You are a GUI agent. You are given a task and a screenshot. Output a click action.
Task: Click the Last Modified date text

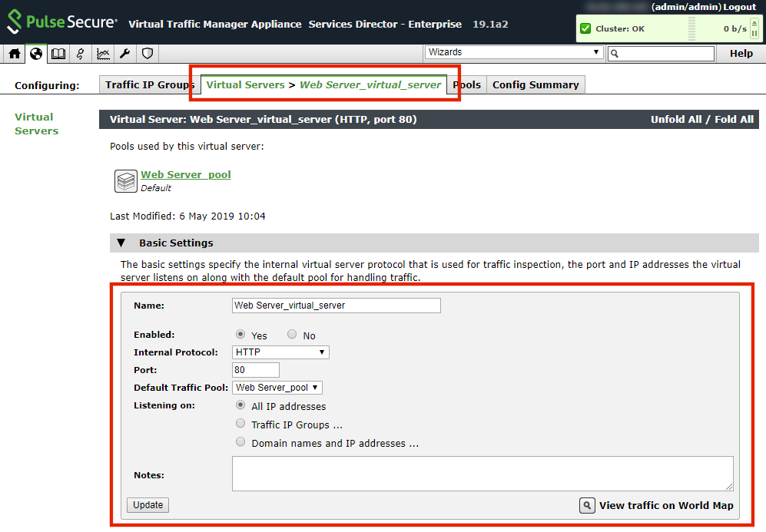point(187,216)
